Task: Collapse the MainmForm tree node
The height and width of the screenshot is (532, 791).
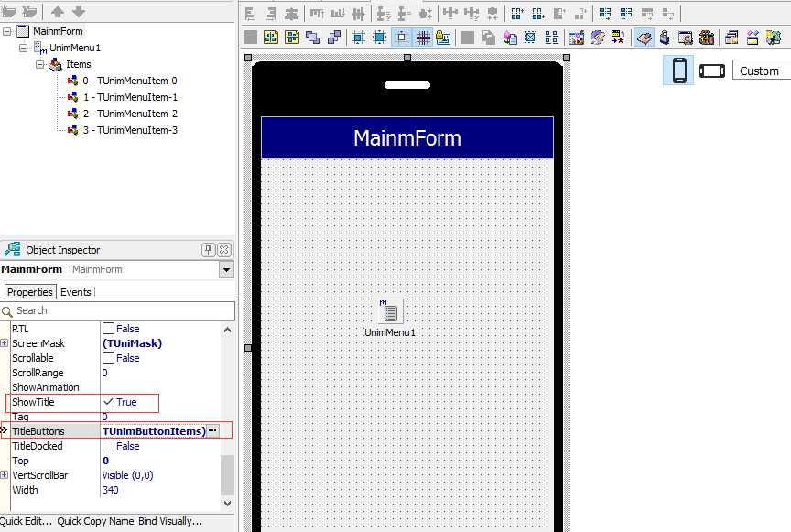Action: pos(6,31)
